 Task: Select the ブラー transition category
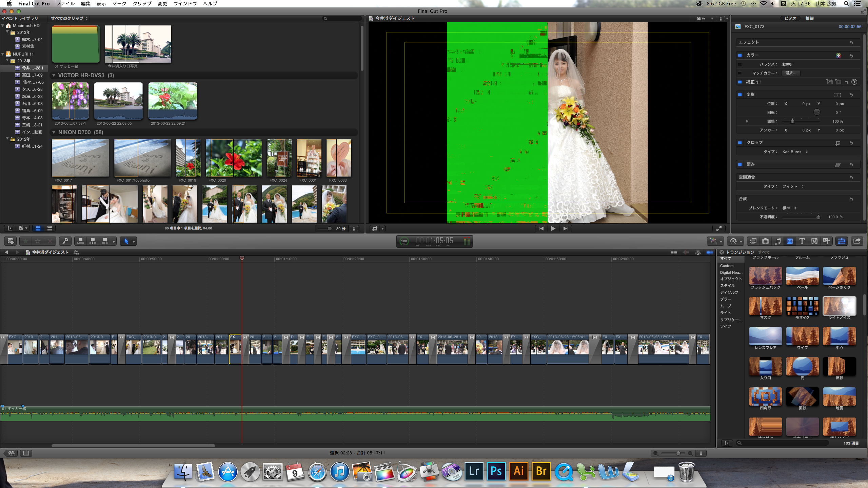pyautogui.click(x=726, y=299)
